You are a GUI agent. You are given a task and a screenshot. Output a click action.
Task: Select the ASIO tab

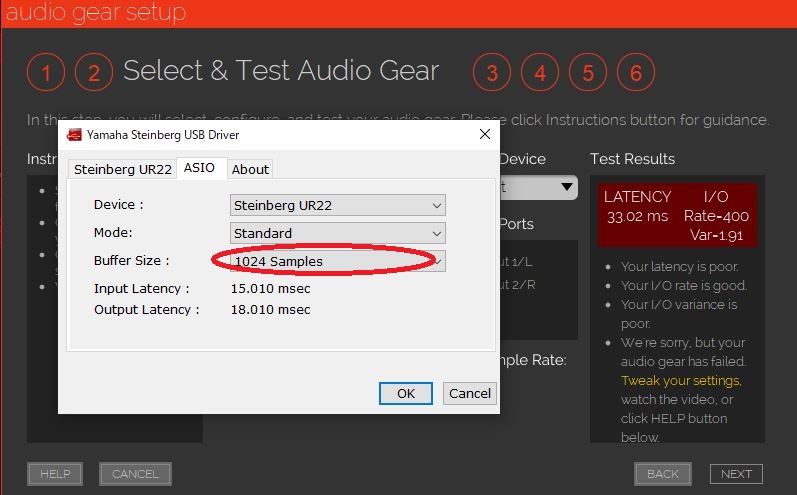point(199,168)
